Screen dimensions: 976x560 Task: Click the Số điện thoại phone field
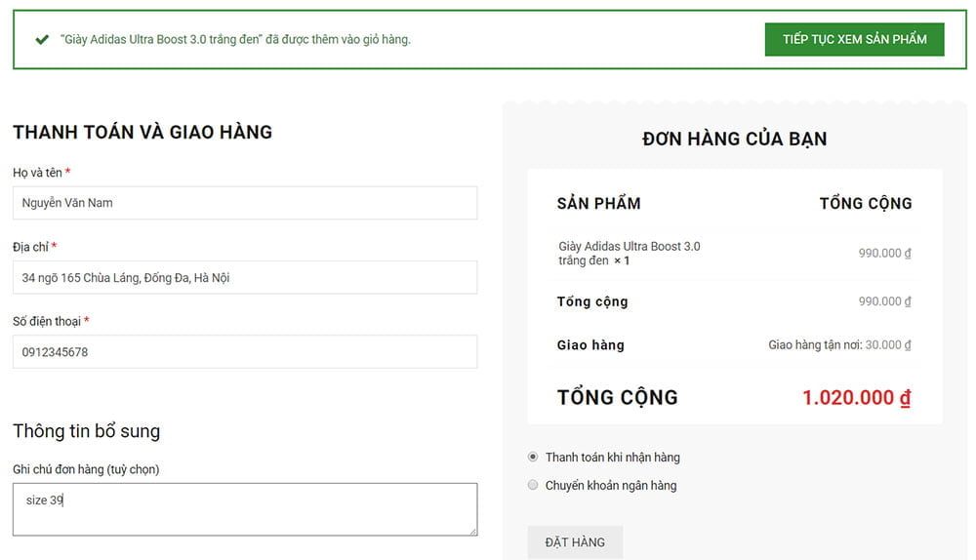pos(245,351)
